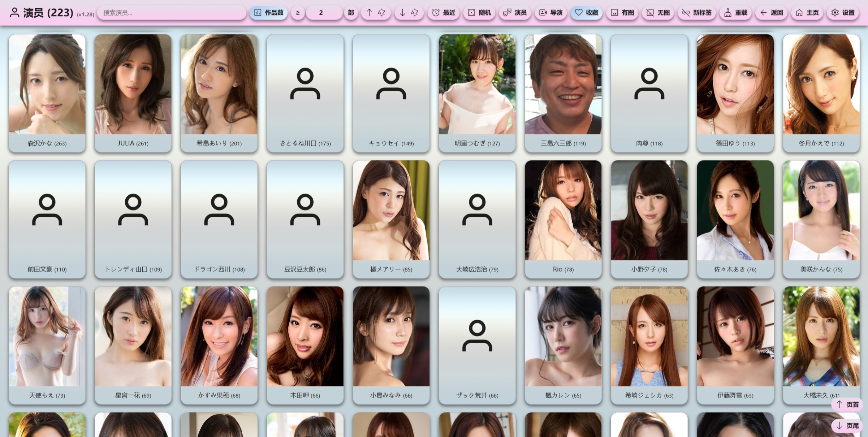Click placeholder avatar of キョウセイ

click(x=391, y=84)
